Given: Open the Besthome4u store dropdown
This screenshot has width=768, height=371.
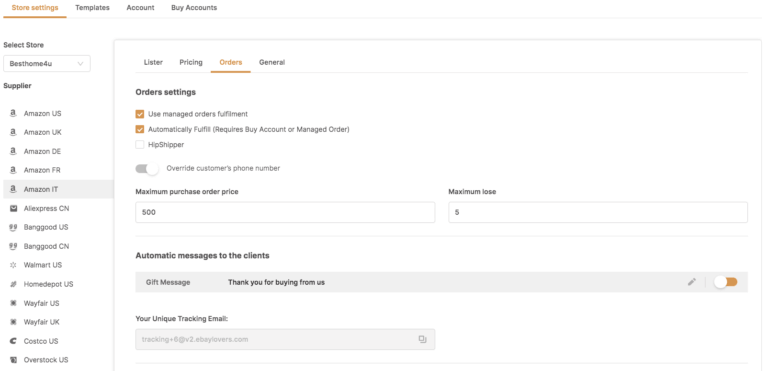Looking at the screenshot, I should point(47,63).
